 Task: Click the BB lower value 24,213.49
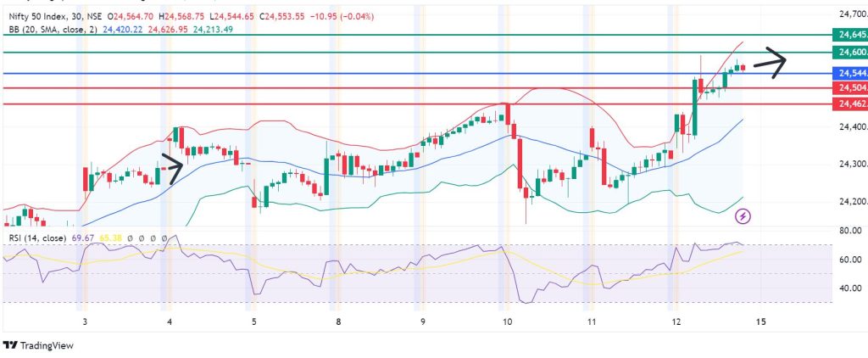click(213, 30)
